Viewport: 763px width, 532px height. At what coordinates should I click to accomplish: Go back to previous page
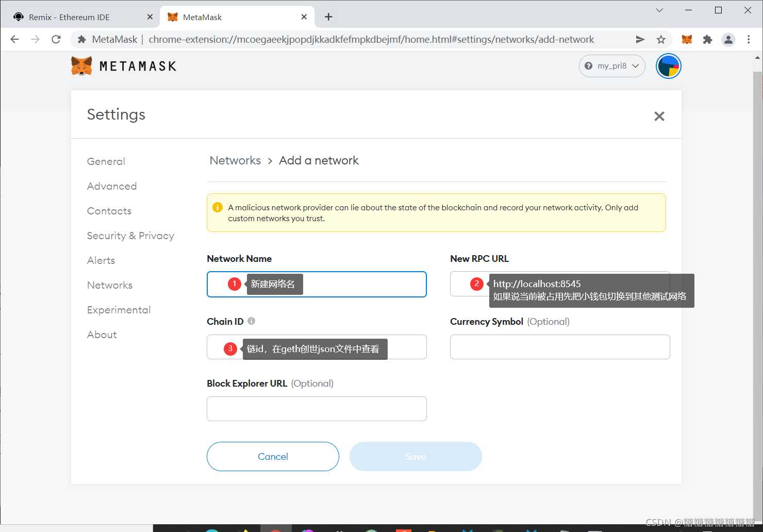[x=15, y=39]
